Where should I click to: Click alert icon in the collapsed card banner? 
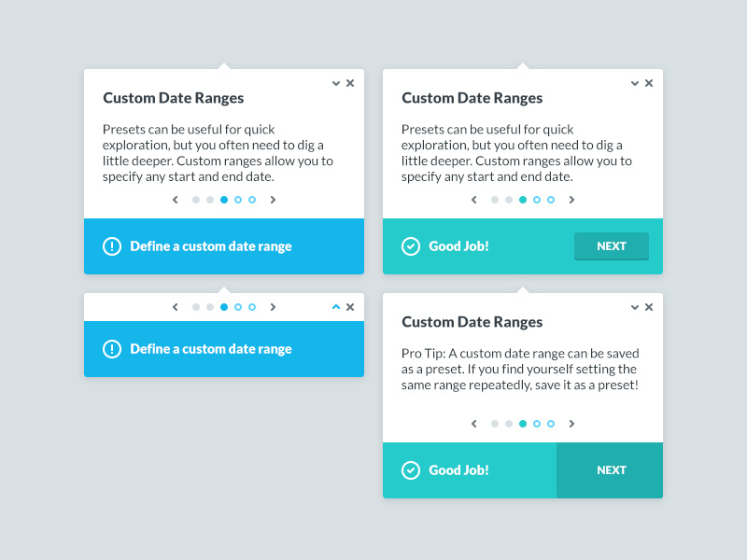point(112,349)
